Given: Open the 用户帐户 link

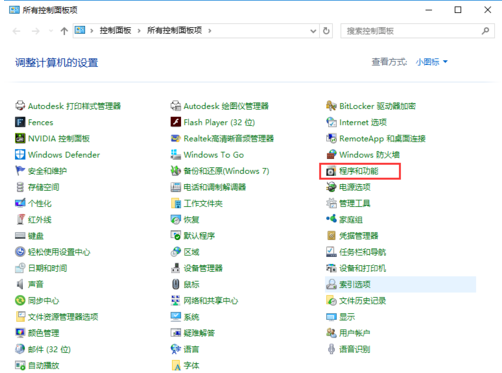Looking at the screenshot, I should point(355,333).
